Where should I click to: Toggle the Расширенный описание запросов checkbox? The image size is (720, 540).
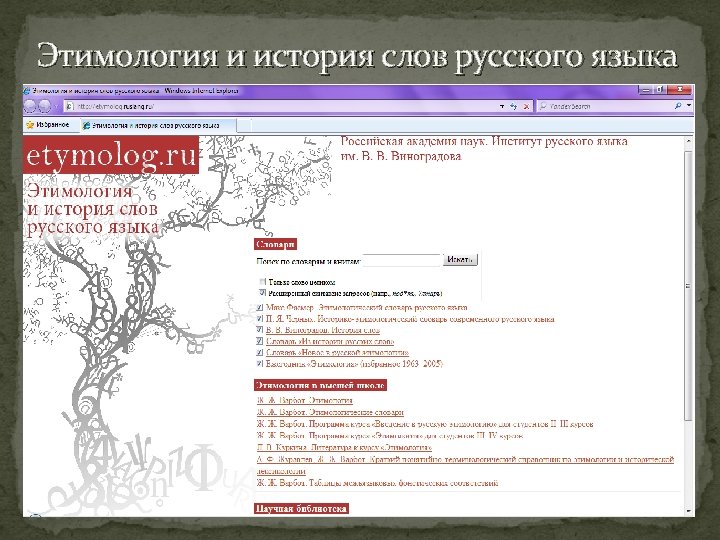point(262,292)
